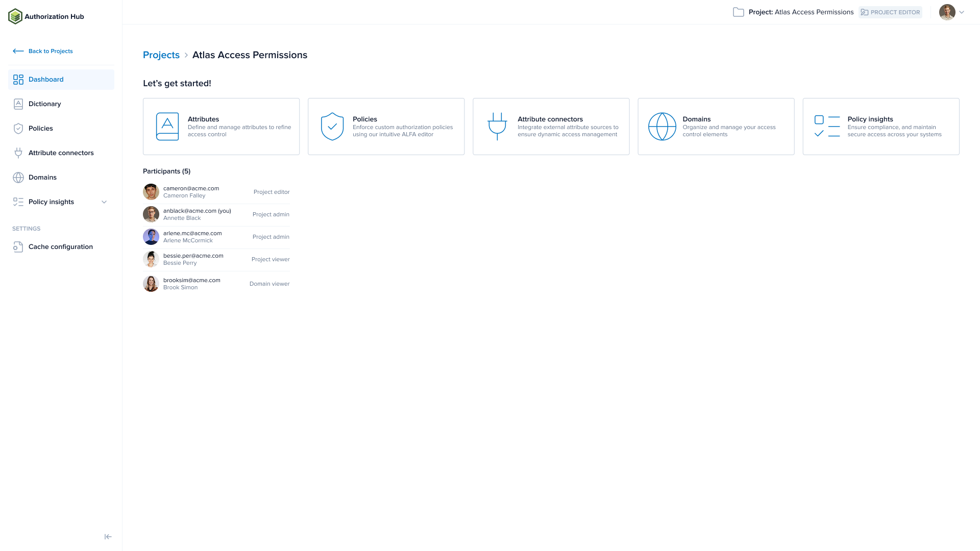Viewport: 980px width, 551px height.
Task: Open Dictionary in the sidebar
Action: pyautogui.click(x=45, y=104)
